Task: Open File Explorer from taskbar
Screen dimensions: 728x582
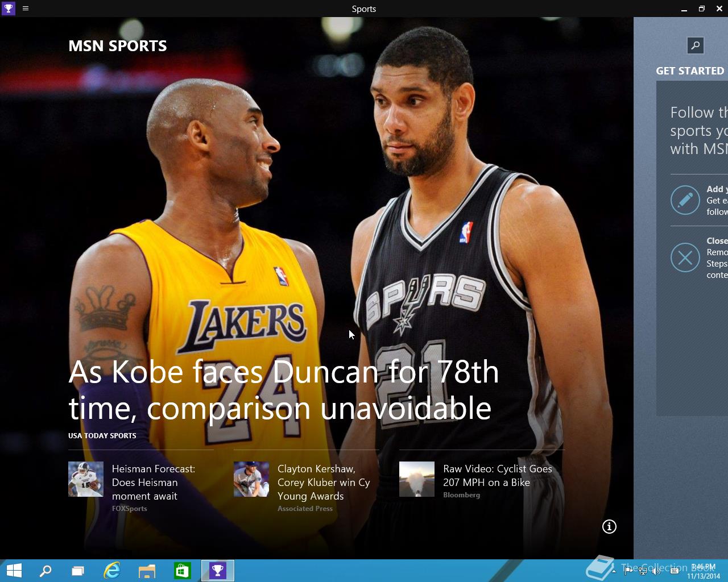Action: [147, 571]
